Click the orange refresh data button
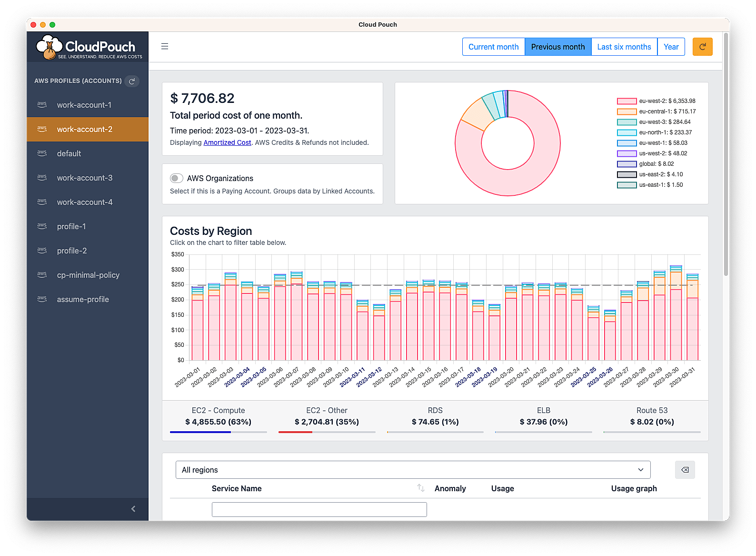The image size is (756, 556). click(x=702, y=47)
